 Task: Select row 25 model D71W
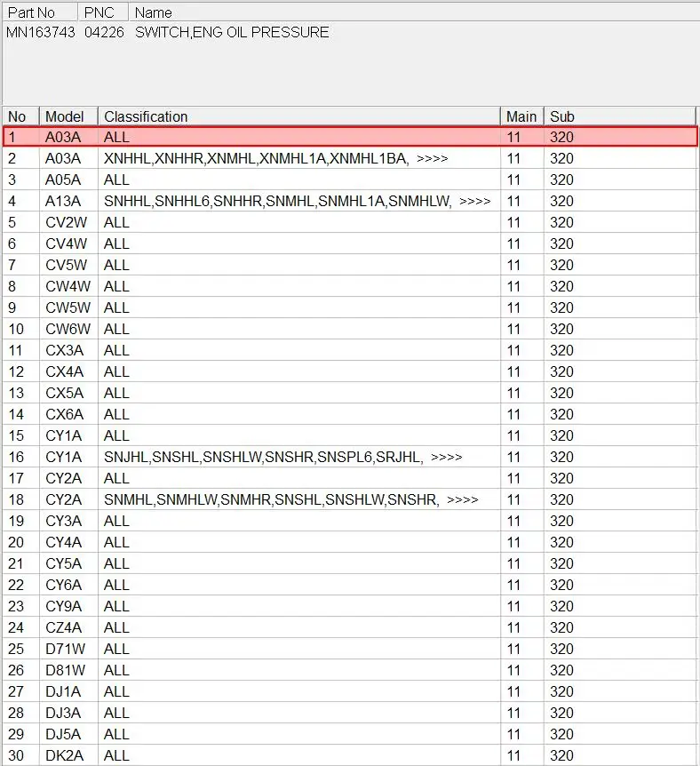[x=65, y=650]
